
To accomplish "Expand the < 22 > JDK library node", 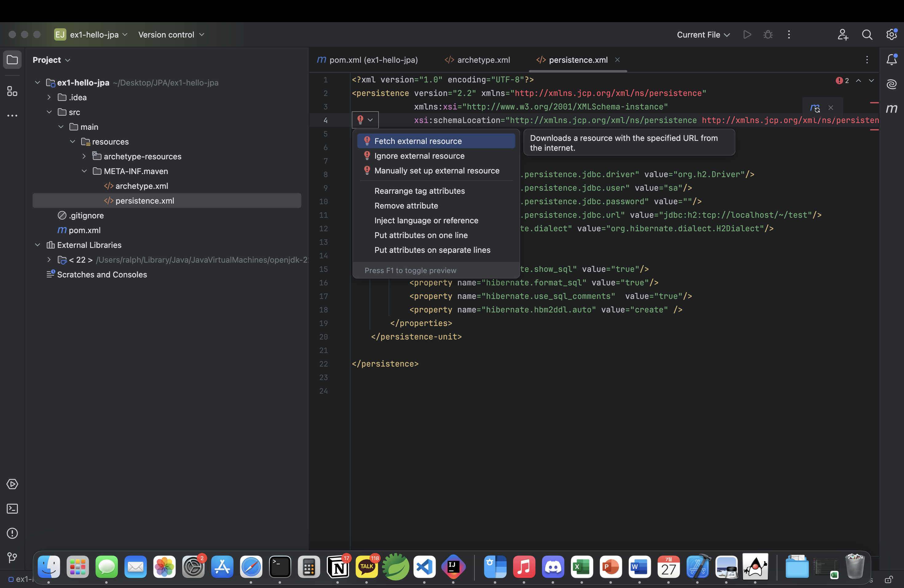I will pos(49,260).
